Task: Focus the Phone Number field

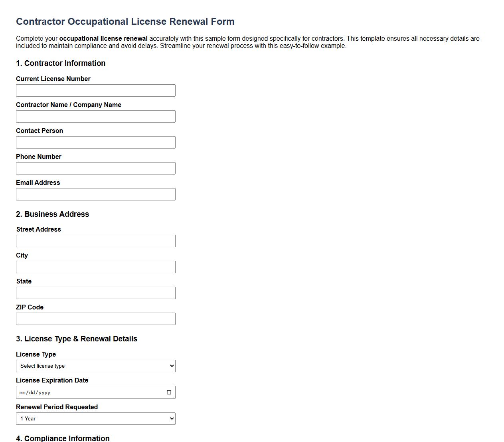Action: click(96, 168)
